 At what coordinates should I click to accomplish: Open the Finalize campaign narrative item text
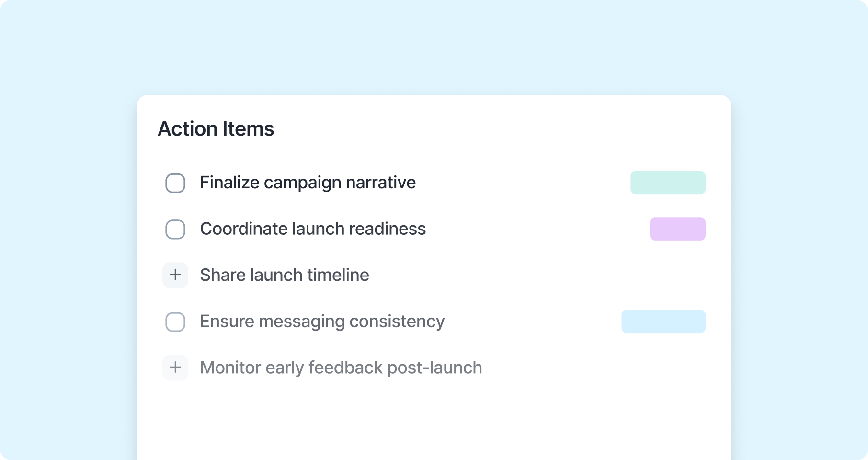(308, 183)
